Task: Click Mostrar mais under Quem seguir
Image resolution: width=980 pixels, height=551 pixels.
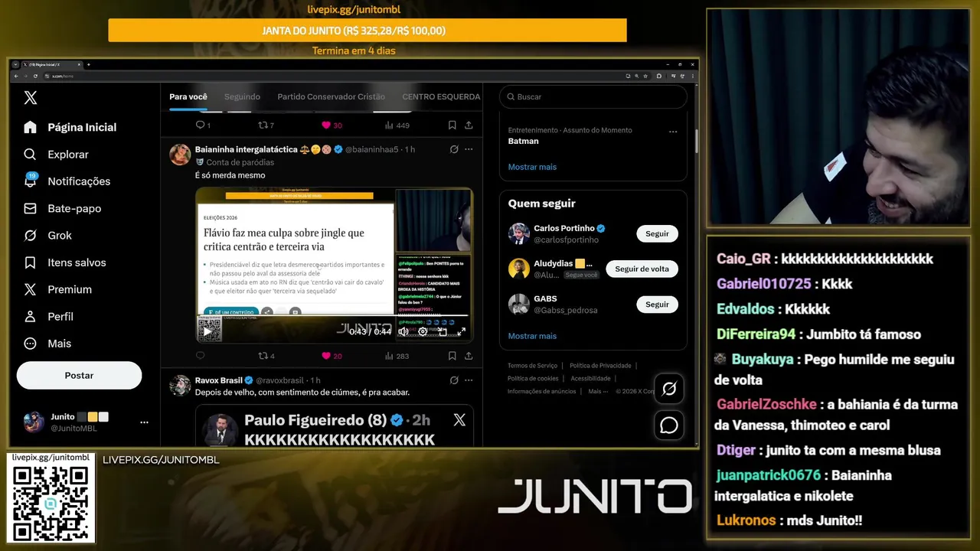Action: tap(532, 336)
